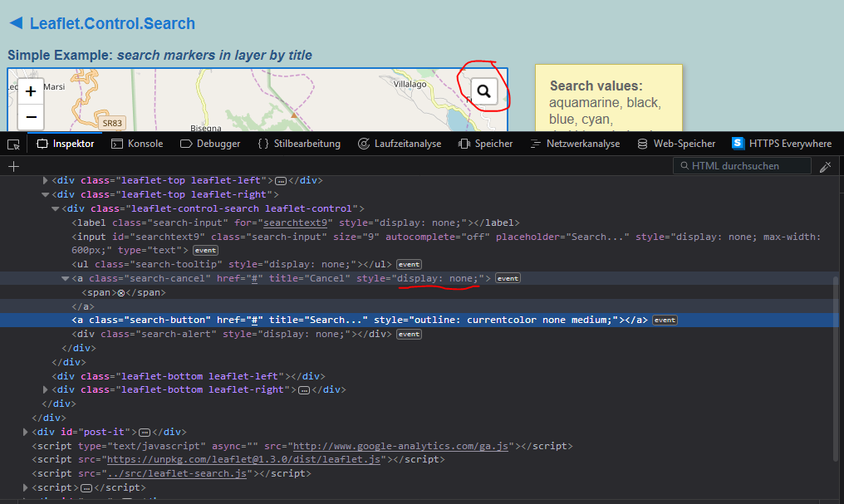The height and width of the screenshot is (504, 844).
Task: Open the Netzwerkanalyse tab
Action: pyautogui.click(x=575, y=144)
